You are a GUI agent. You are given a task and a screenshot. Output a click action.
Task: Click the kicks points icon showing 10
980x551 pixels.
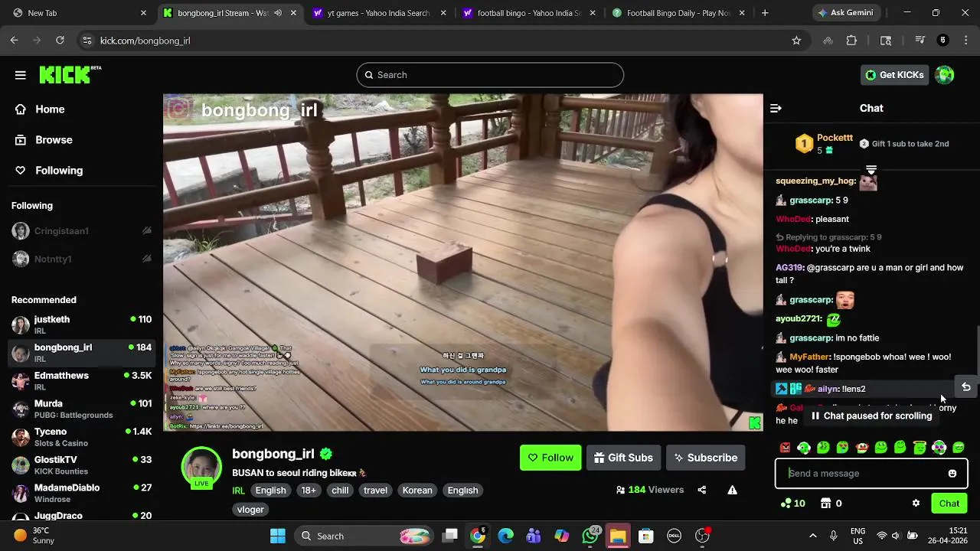(x=792, y=504)
